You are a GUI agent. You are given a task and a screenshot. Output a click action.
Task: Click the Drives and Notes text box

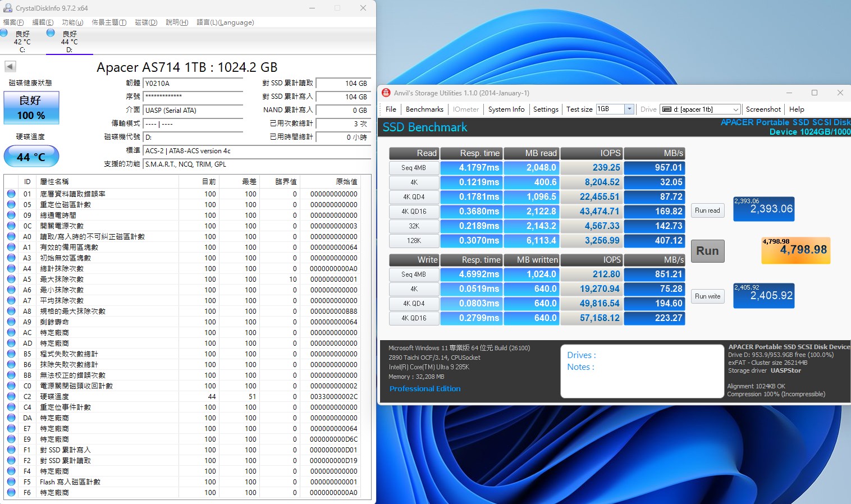point(642,371)
